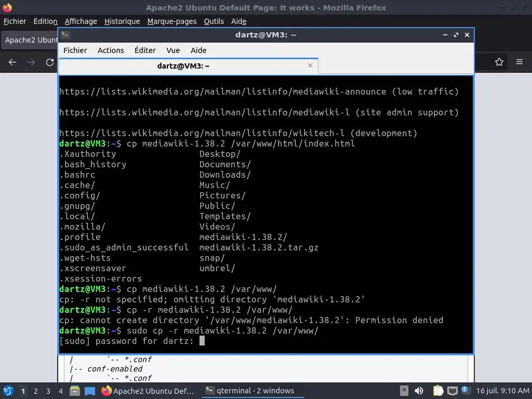Viewport: 532px width, 399px height.
Task: Open the Lubuntu start menu icon
Action: point(8,391)
